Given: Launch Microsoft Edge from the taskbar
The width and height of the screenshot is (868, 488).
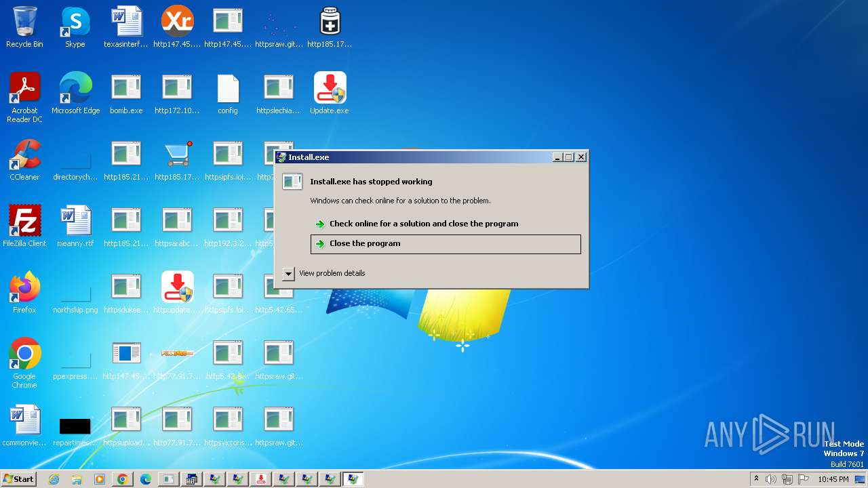Looking at the screenshot, I should click(x=146, y=479).
